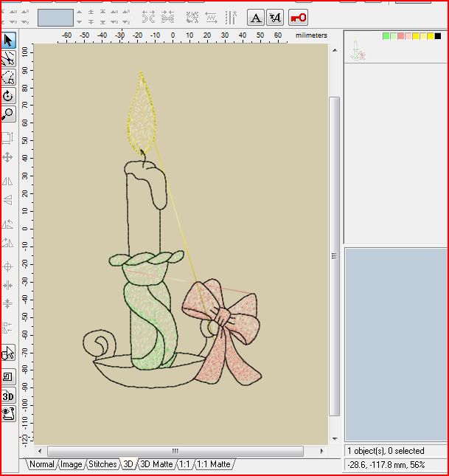Click the horizontal scrollbar under canvas
449x476 pixels.
[x=175, y=450]
